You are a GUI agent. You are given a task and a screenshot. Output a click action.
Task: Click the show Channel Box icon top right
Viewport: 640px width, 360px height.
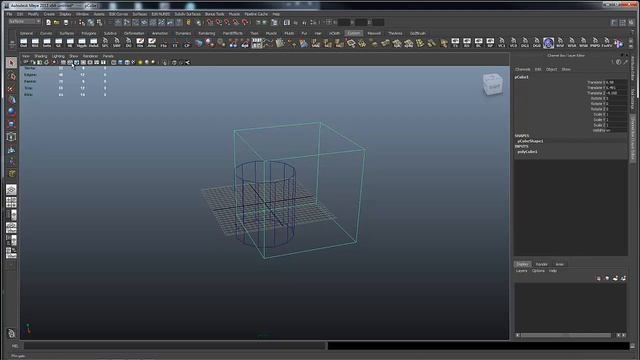click(x=631, y=22)
